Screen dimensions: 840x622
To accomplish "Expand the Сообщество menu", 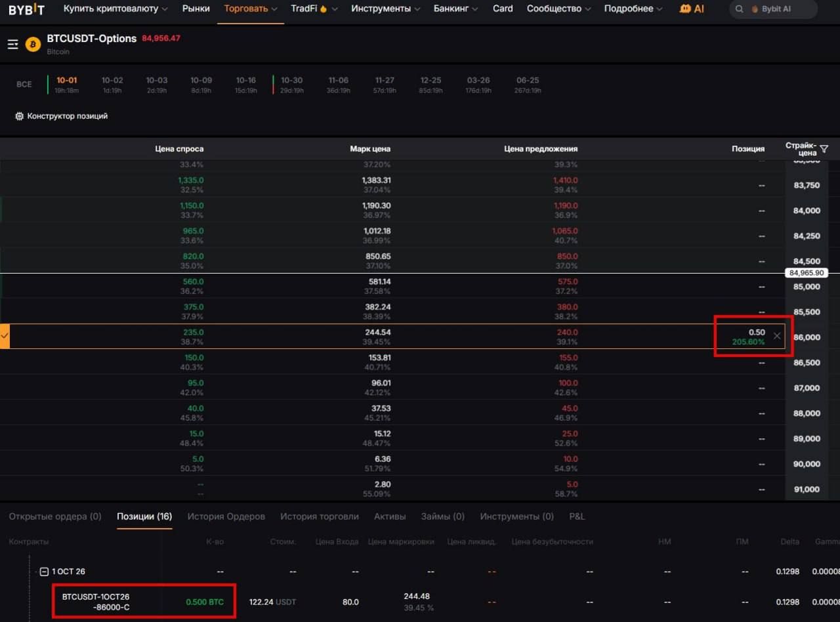I will coord(559,9).
